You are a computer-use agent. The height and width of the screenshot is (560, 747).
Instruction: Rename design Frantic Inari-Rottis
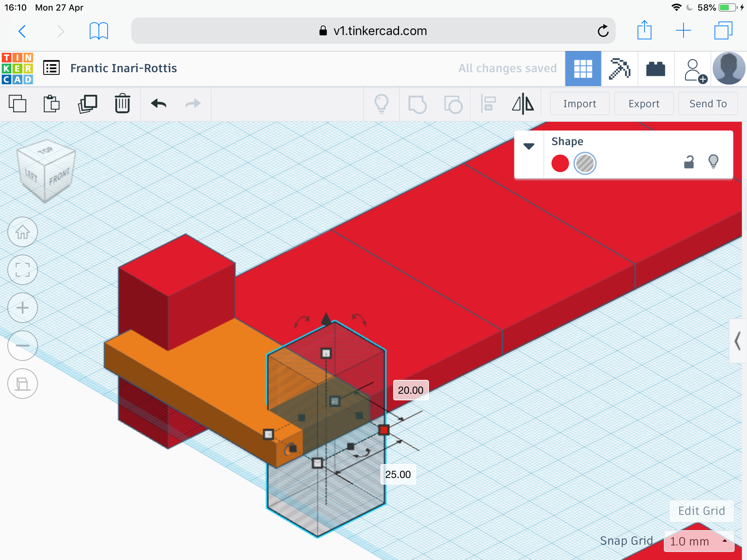(x=124, y=68)
